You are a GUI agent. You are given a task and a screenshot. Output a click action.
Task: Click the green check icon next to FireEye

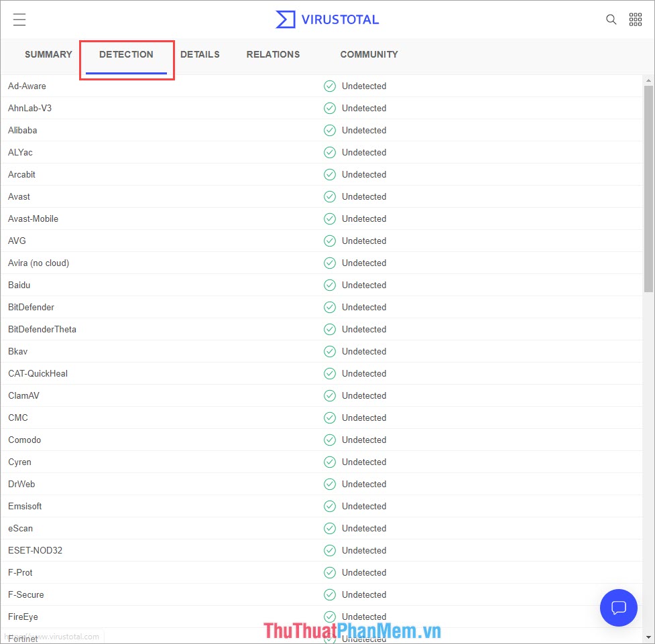point(329,617)
